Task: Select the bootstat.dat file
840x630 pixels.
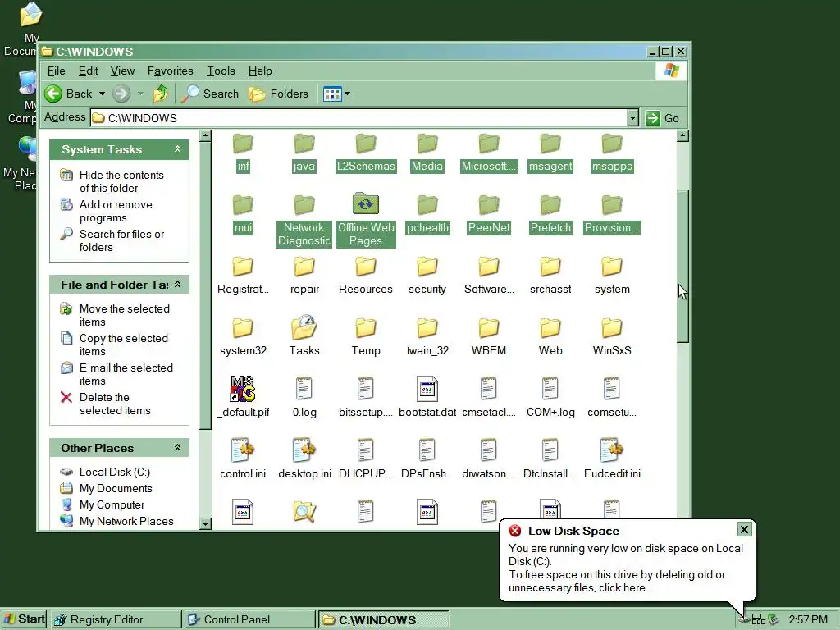Action: pos(427,397)
